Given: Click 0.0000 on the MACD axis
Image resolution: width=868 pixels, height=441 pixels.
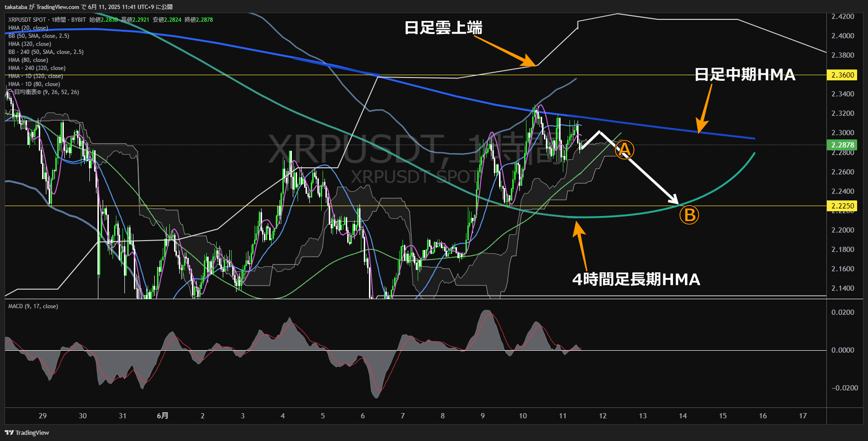Looking at the screenshot, I should point(843,350).
